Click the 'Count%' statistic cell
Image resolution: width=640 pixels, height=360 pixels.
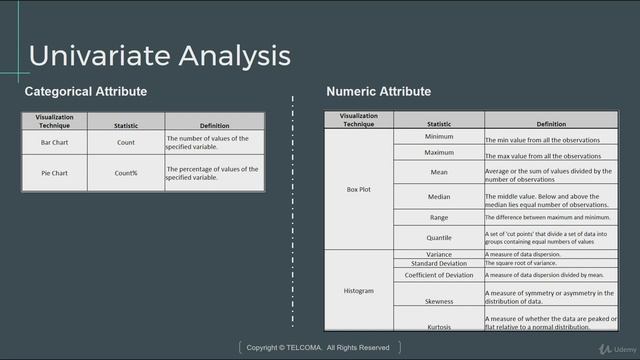click(126, 173)
